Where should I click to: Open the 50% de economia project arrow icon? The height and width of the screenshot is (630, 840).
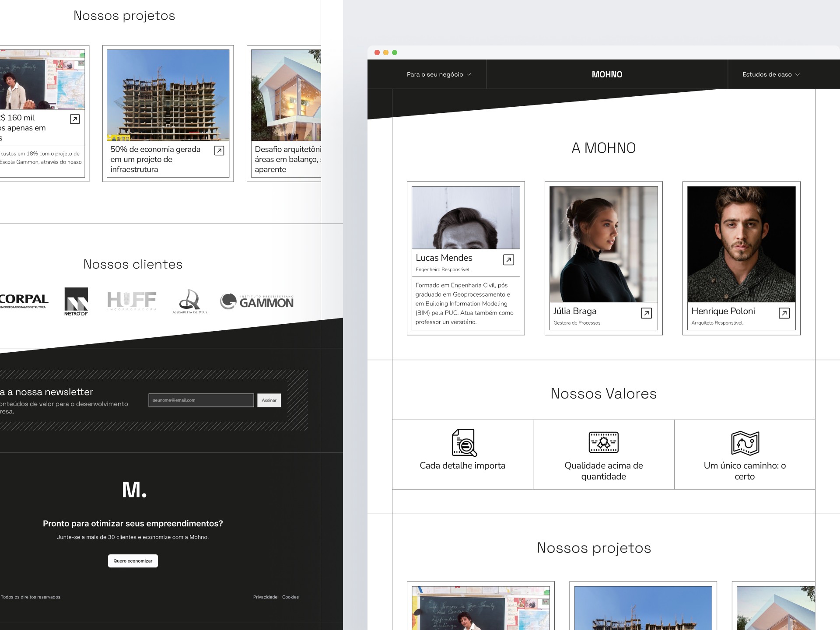[x=219, y=151]
